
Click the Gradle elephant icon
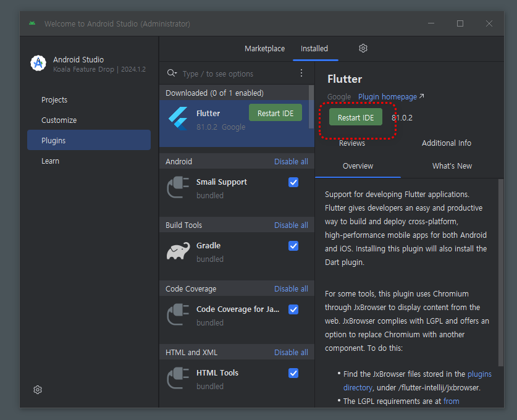click(178, 251)
